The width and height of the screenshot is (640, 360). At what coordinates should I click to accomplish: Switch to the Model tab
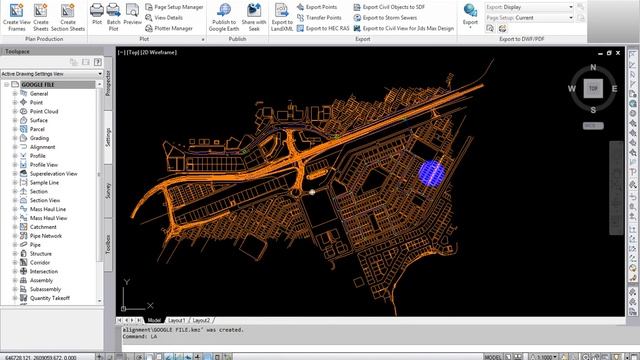coord(154,320)
